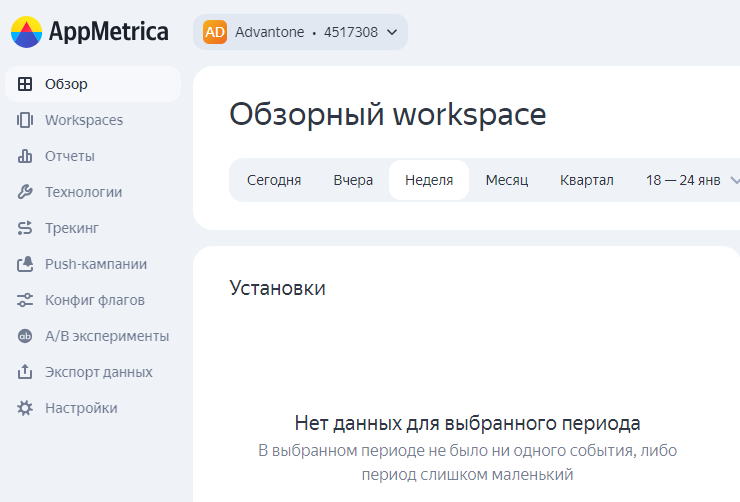Screen dimensions: 740x502
Task: Click the Настройки gear icon
Action: pos(25,408)
